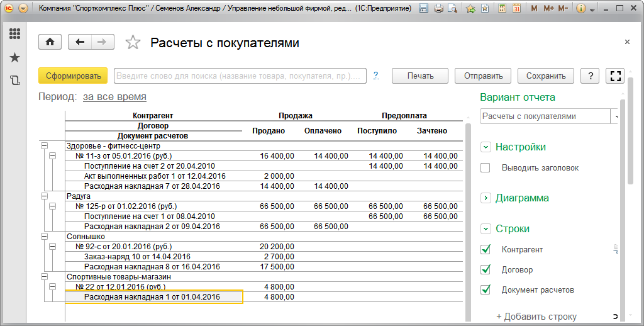Open the 'Вариант отчета' dropdown

pos(615,116)
